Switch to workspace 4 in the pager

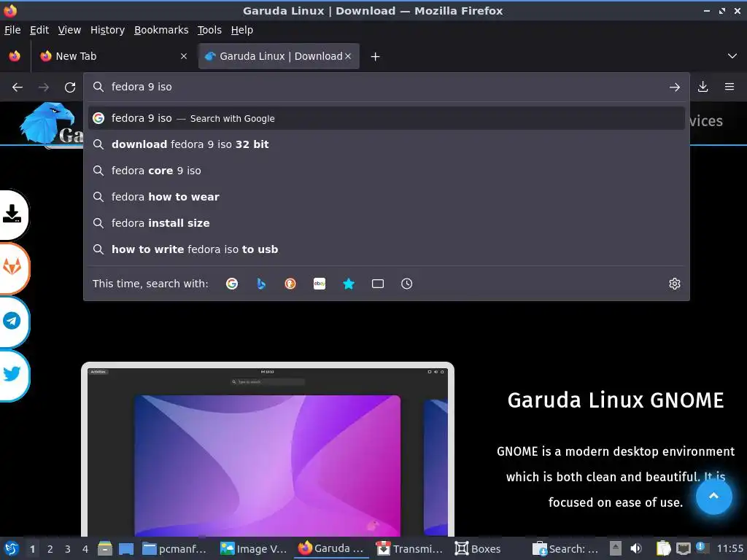point(85,549)
